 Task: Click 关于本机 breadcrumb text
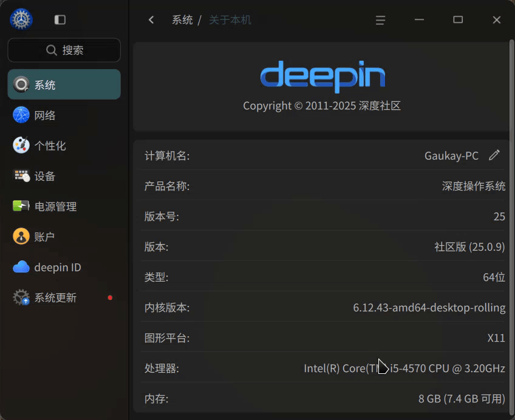pyautogui.click(x=230, y=20)
